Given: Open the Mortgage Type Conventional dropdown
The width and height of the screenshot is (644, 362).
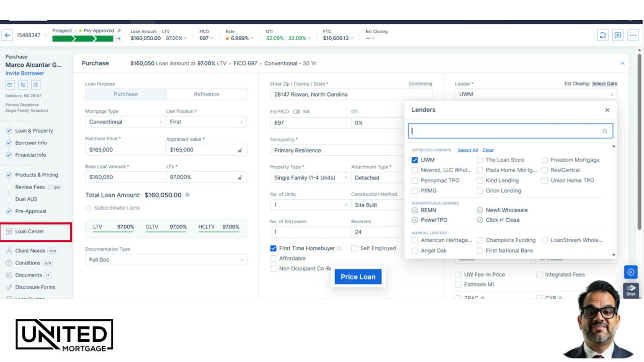Looking at the screenshot, I should (x=125, y=122).
